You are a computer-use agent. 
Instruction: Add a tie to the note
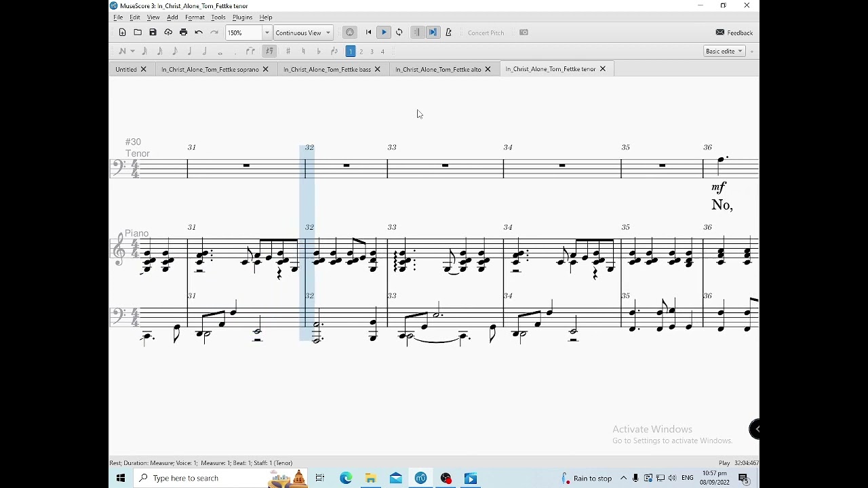(251, 51)
